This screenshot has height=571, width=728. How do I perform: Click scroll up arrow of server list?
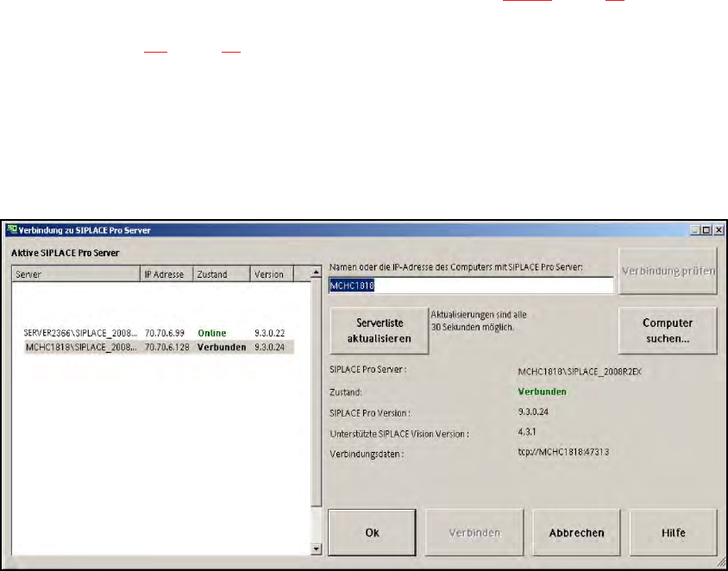(x=317, y=272)
